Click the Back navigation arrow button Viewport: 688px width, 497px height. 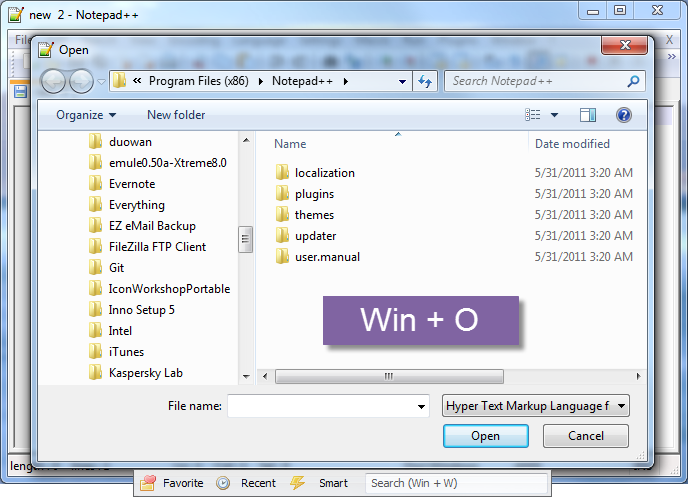click(53, 81)
